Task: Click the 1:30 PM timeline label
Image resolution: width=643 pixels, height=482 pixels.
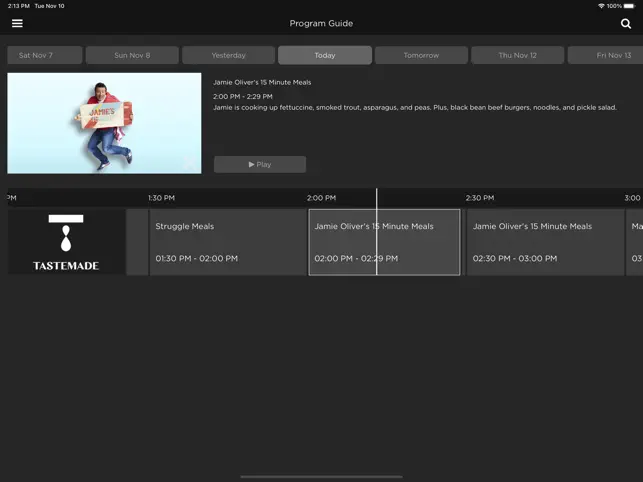Action: point(161,198)
